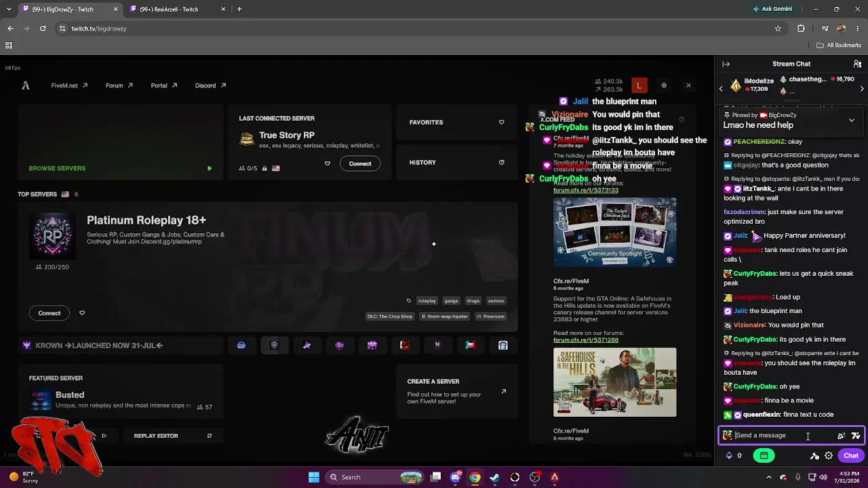Open forum.cfx.re/t/5373133 link
The image size is (868, 488).
coord(586,190)
